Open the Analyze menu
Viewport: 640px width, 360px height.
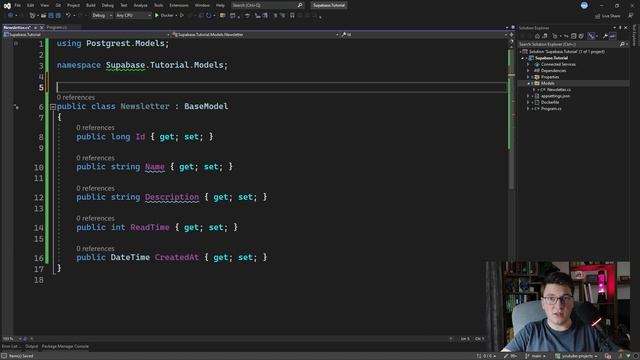(140, 5)
